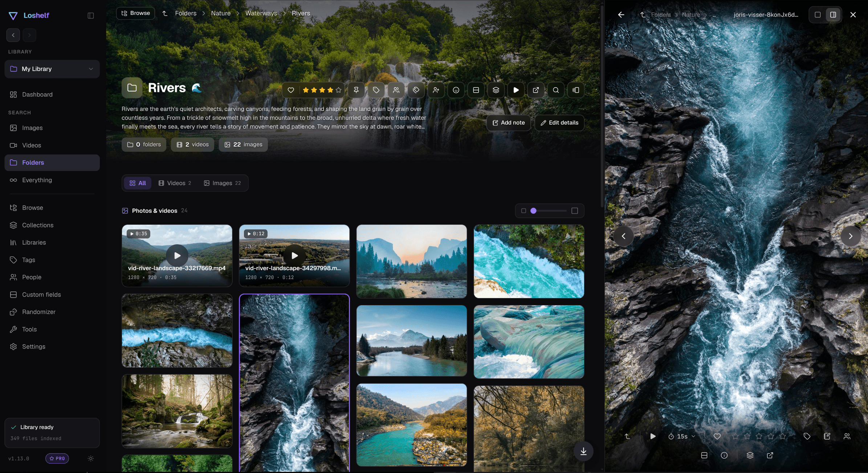Expand the My Library dropdown
The height and width of the screenshot is (473, 868).
point(52,69)
